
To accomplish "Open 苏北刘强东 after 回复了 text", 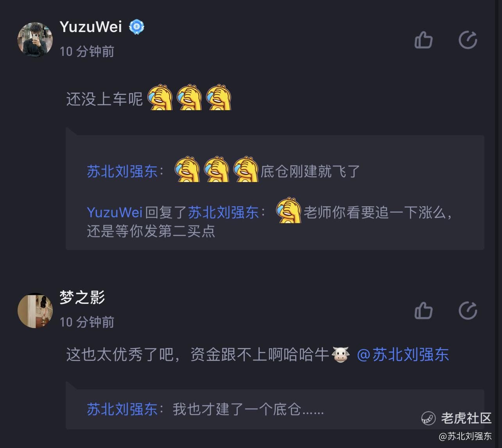I will pos(223,212).
